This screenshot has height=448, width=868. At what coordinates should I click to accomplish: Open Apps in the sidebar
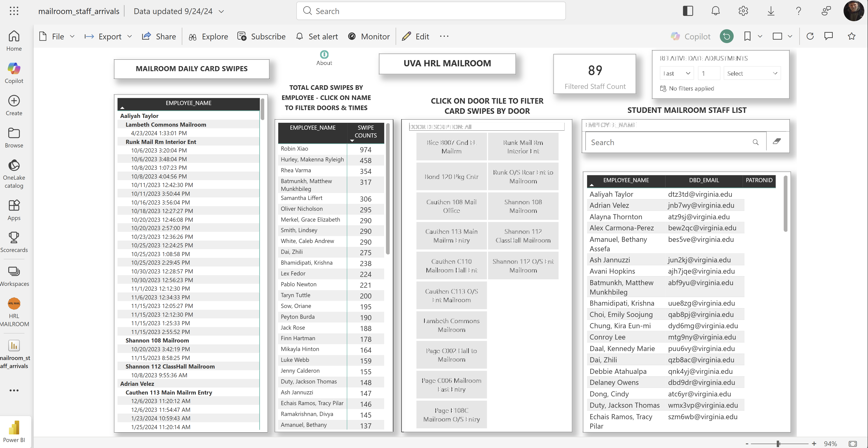click(14, 210)
